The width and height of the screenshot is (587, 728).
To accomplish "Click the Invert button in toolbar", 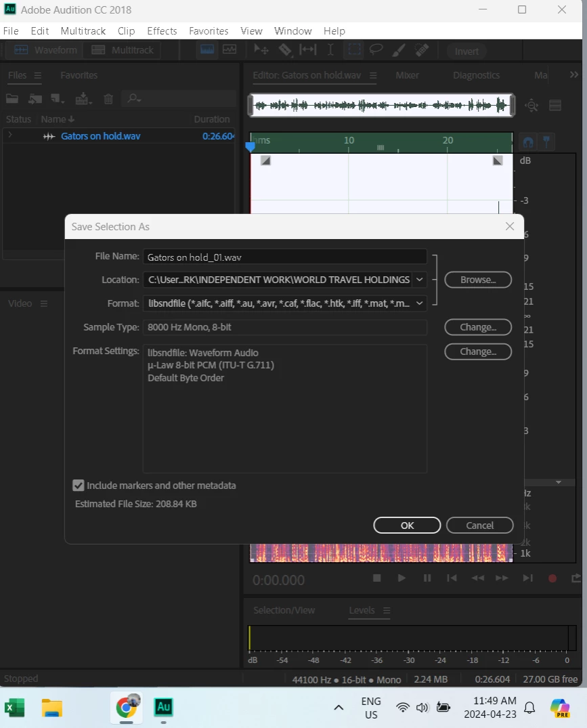I will tap(466, 51).
